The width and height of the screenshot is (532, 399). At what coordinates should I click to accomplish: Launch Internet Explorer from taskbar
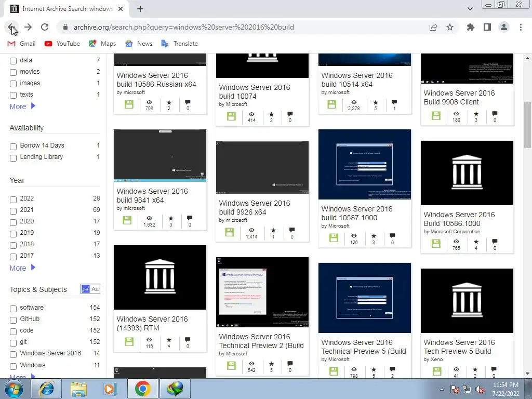click(x=46, y=389)
